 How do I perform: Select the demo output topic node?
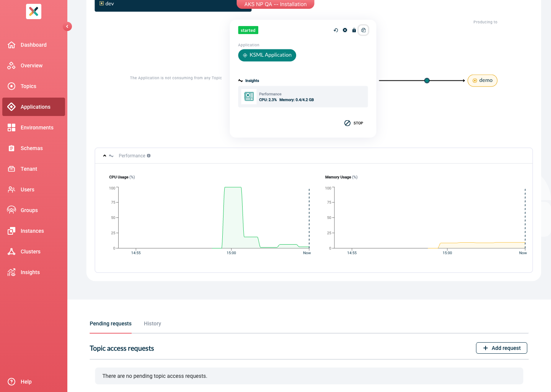pyautogui.click(x=482, y=80)
